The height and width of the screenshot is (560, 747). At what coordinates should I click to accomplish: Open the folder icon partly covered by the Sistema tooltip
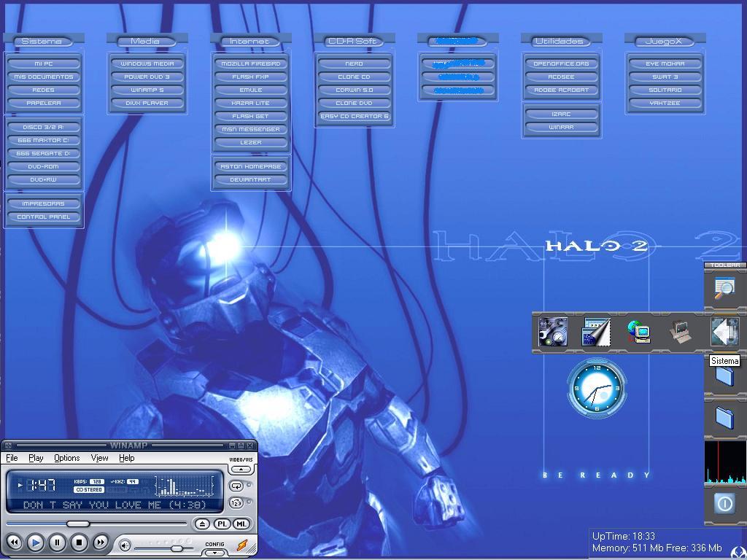click(724, 376)
